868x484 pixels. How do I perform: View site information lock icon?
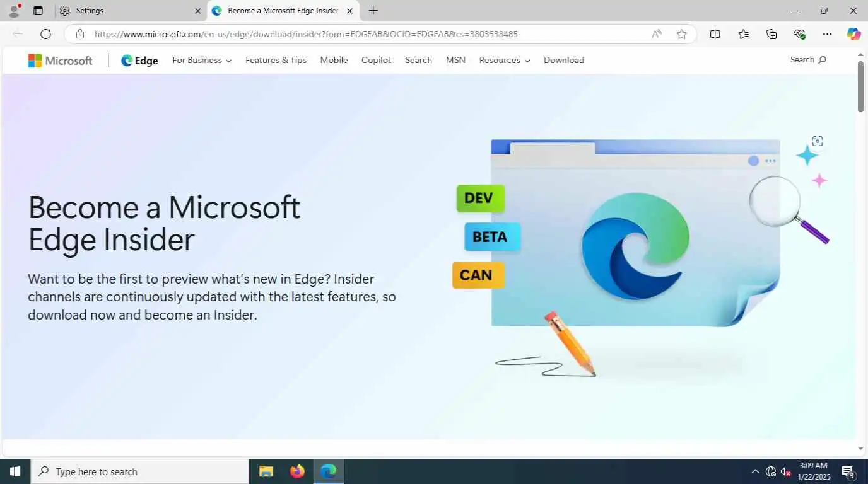pyautogui.click(x=79, y=34)
